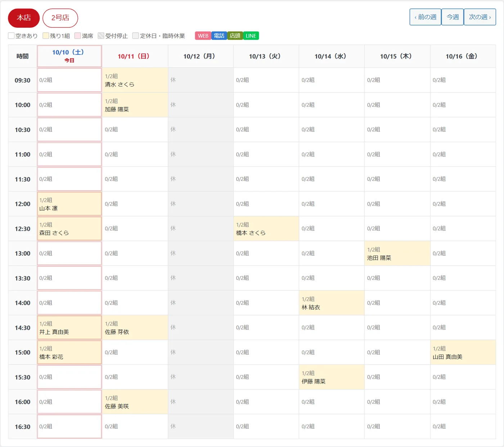Image resolution: width=504 pixels, height=447 pixels.
Task: Advance to the next week with 次の週
Action: click(x=480, y=17)
